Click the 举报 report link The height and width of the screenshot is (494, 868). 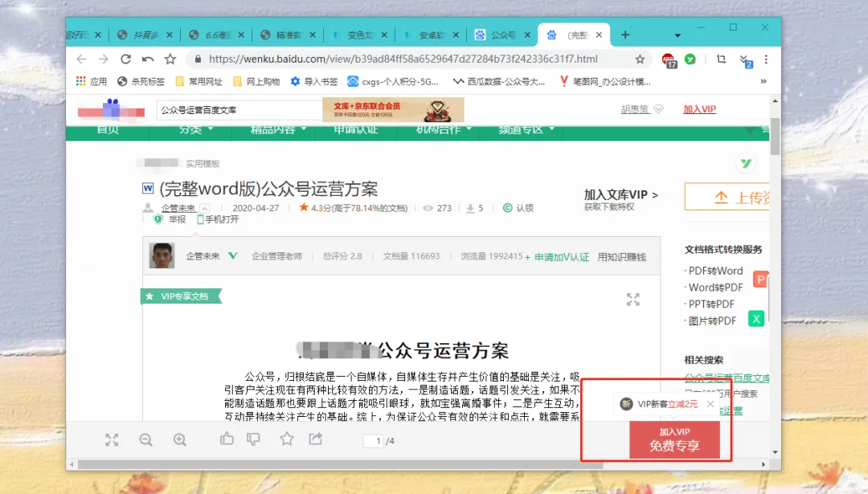(170, 219)
